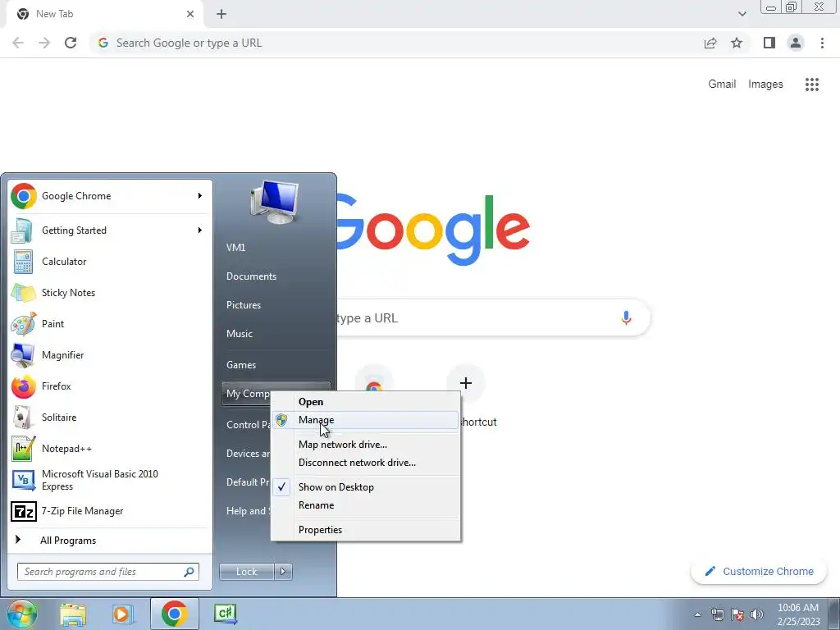Open Documents in Start menu
The width and height of the screenshot is (840, 630).
276,276
